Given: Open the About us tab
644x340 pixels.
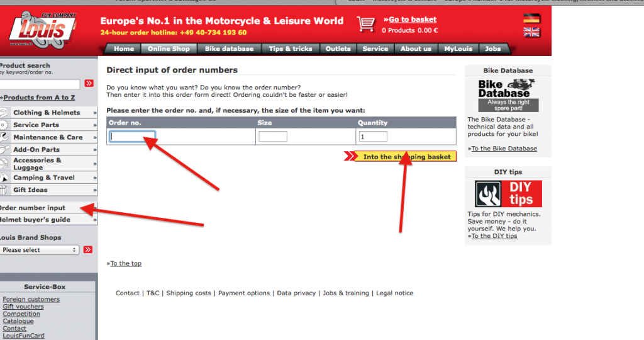Looking at the screenshot, I should tap(416, 48).
